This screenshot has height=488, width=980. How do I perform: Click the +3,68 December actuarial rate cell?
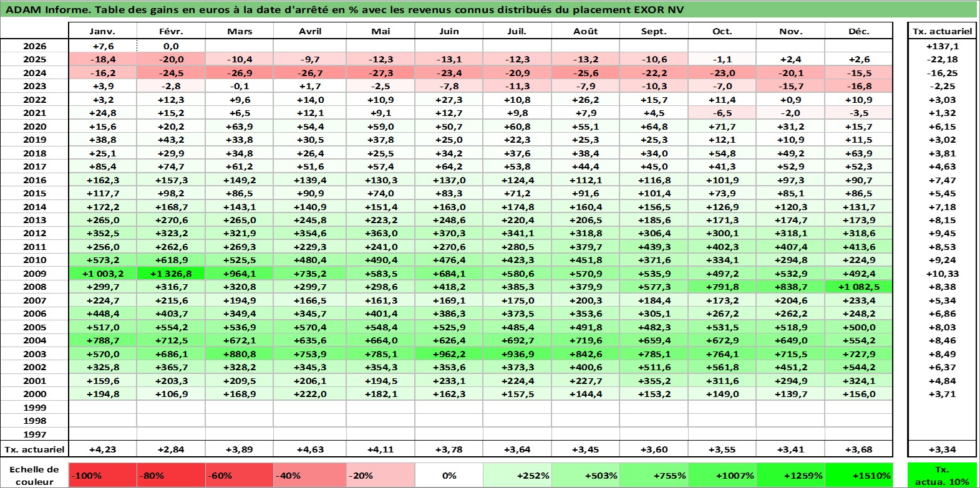[x=858, y=449]
